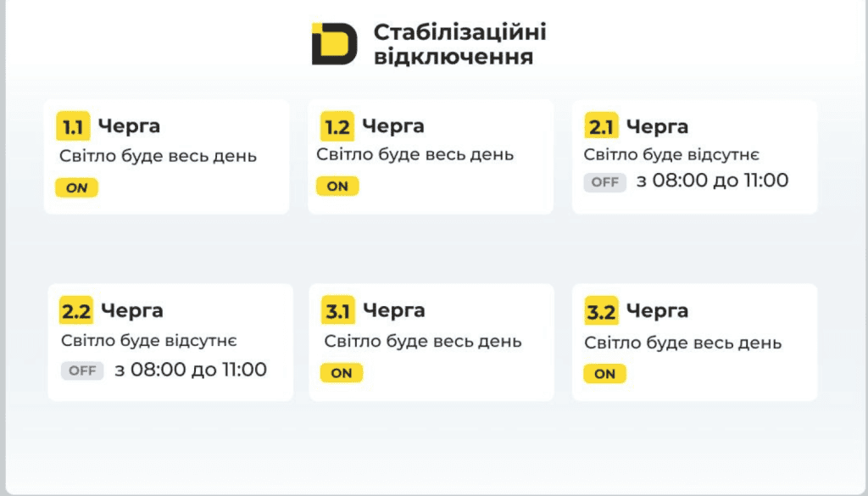Click the 2.2 queue number badge
Image resolution: width=868 pixels, height=496 pixels.
pyautogui.click(x=76, y=310)
